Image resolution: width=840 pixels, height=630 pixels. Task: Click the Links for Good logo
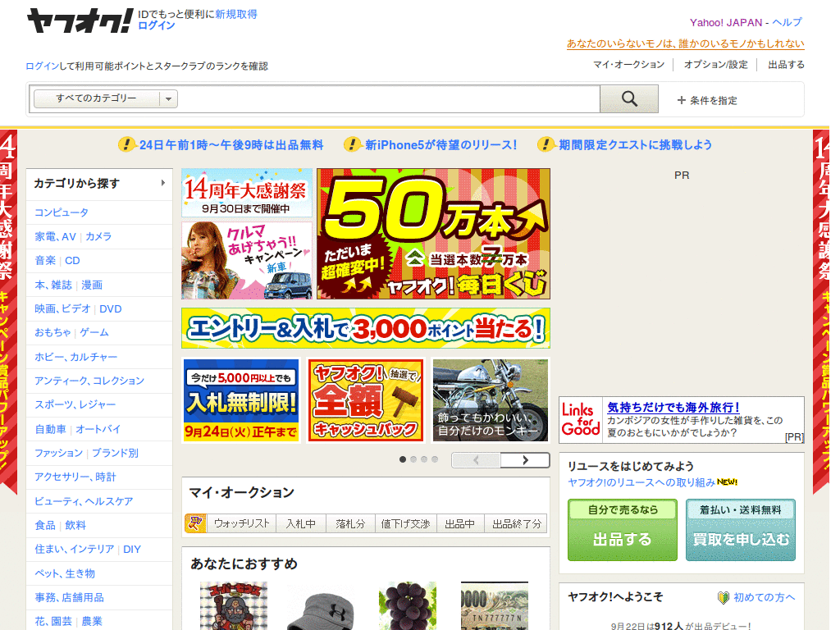click(581, 419)
